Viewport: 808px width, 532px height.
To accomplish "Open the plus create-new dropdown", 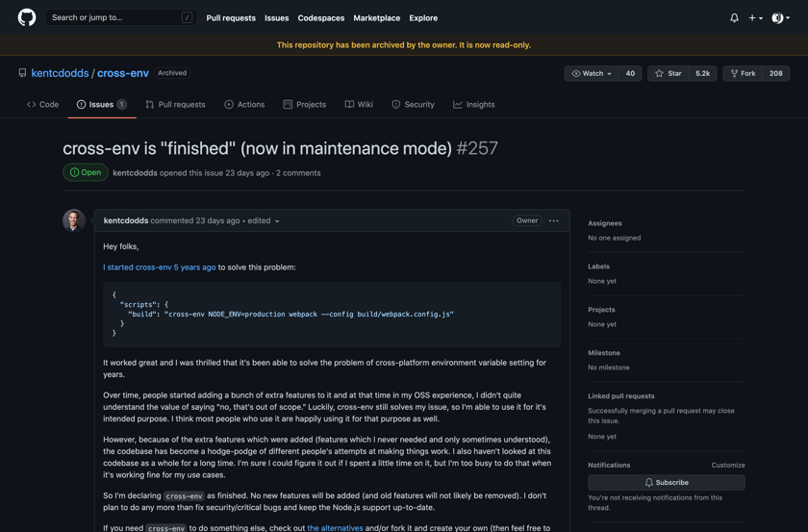I will (x=755, y=18).
